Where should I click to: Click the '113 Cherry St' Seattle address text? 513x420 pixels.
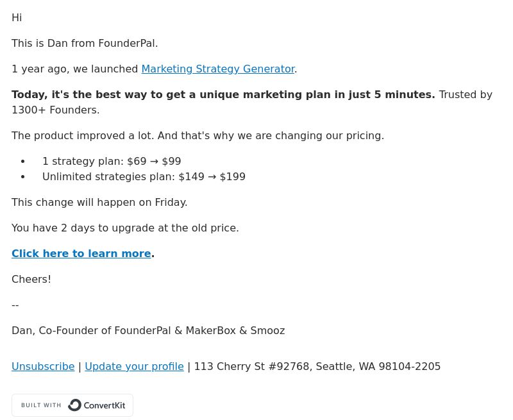[317, 366]
